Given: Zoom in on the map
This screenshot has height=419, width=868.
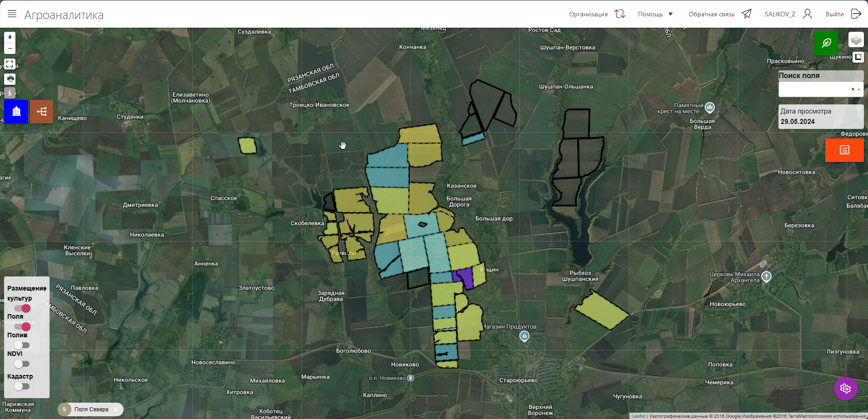Looking at the screenshot, I should (x=10, y=37).
